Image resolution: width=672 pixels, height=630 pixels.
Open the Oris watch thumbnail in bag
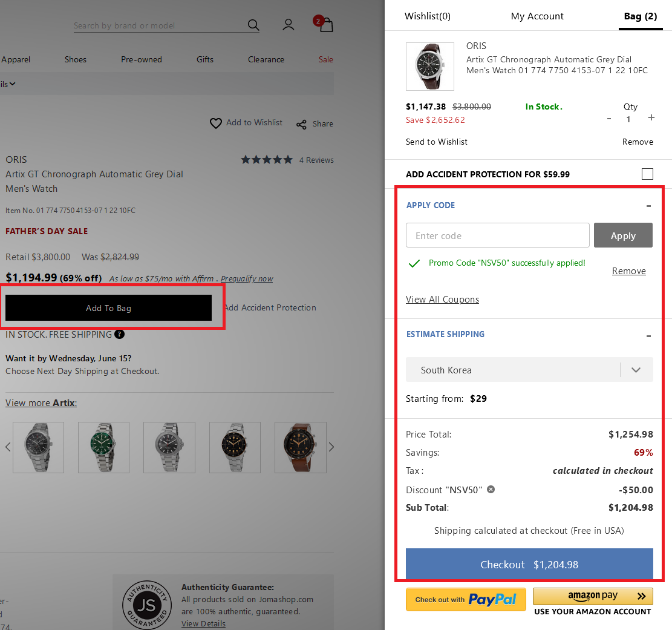tap(430, 67)
